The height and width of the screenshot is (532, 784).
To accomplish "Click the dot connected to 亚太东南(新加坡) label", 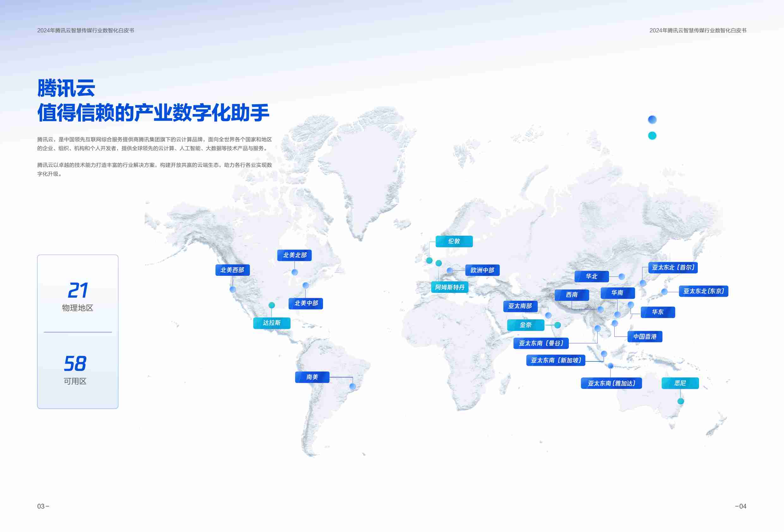I will pyautogui.click(x=604, y=354).
